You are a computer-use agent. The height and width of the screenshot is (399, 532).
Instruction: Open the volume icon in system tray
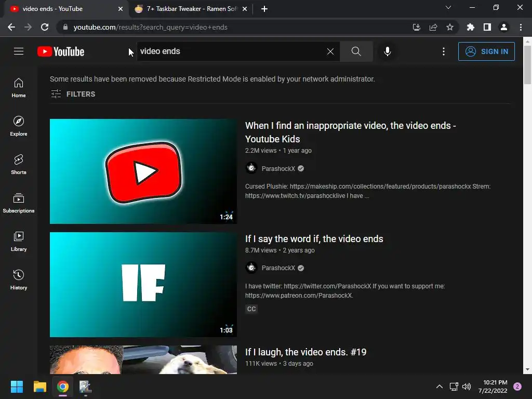467,387
